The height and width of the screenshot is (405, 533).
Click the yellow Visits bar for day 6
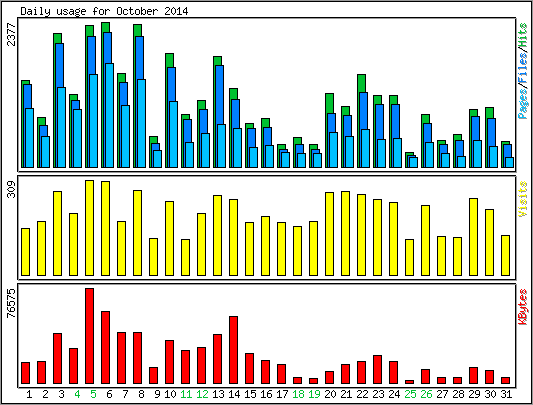(105, 228)
